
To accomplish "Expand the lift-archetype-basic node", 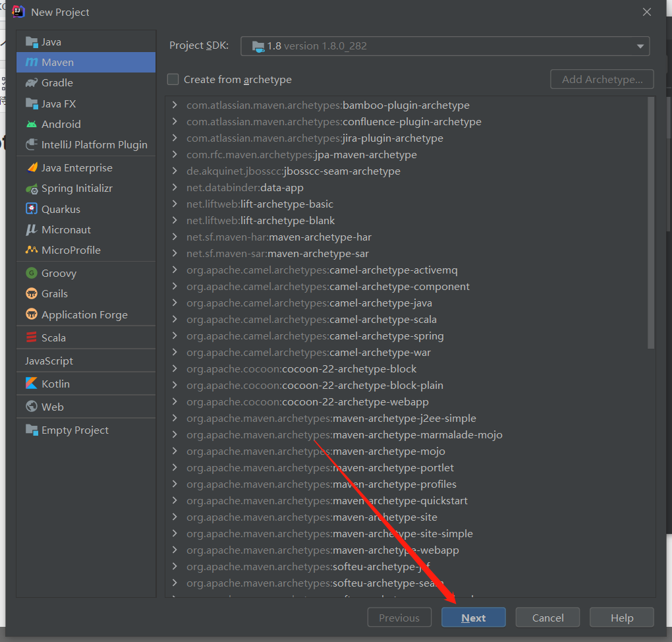I will coord(175,204).
